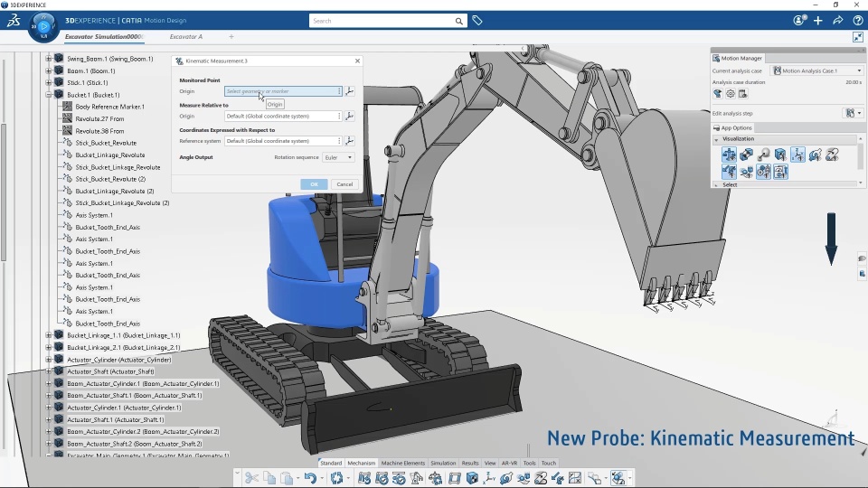Toggle the balance scale visualization option
Screen dimensions: 868x488
click(x=729, y=155)
